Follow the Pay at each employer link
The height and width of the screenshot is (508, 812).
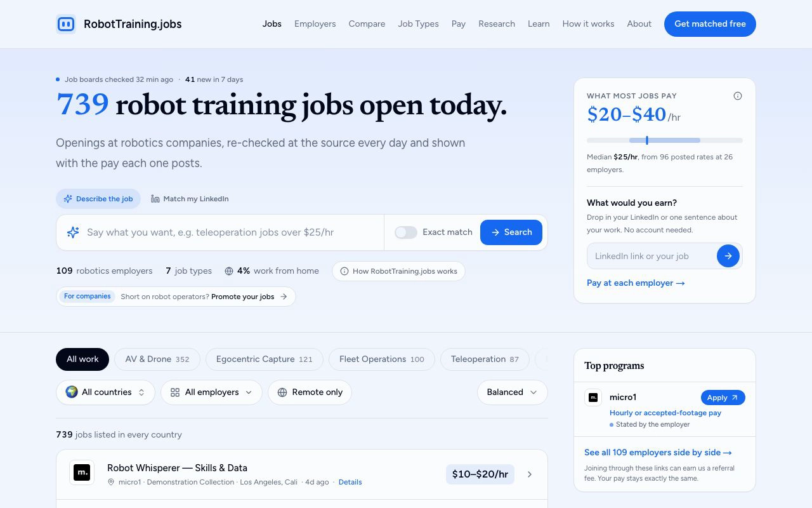pyautogui.click(x=636, y=283)
